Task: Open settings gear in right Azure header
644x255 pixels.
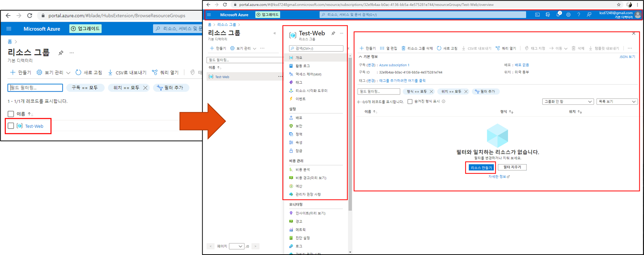Action: tap(569, 15)
